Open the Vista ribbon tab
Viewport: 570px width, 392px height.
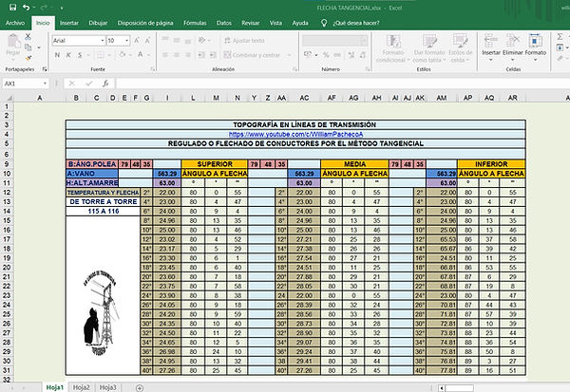click(x=275, y=23)
